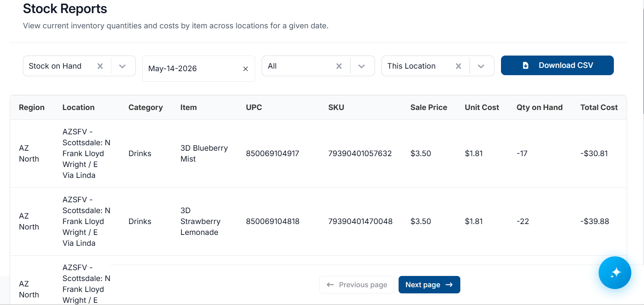Clear the This Location selection
Screen dimensions: 644x305
click(x=458, y=66)
